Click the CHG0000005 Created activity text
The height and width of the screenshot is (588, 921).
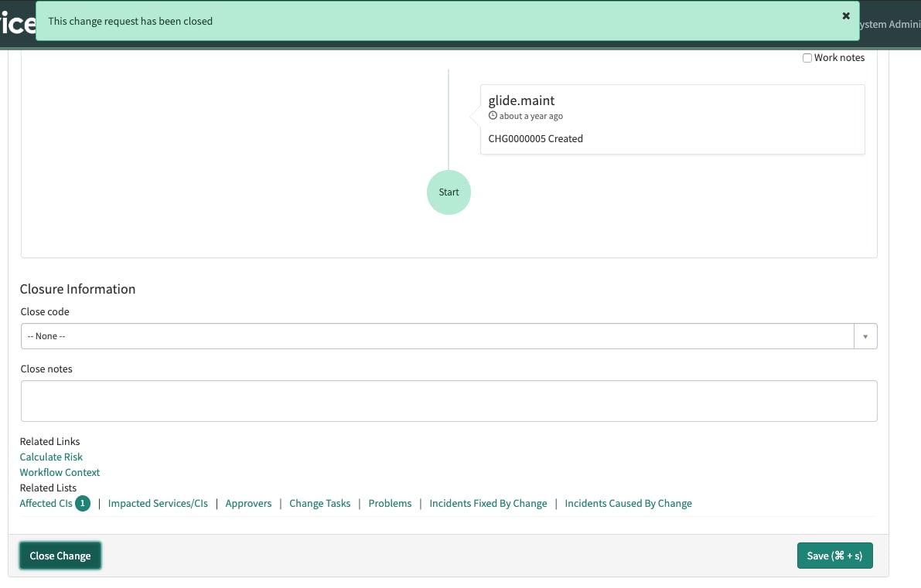click(x=535, y=138)
